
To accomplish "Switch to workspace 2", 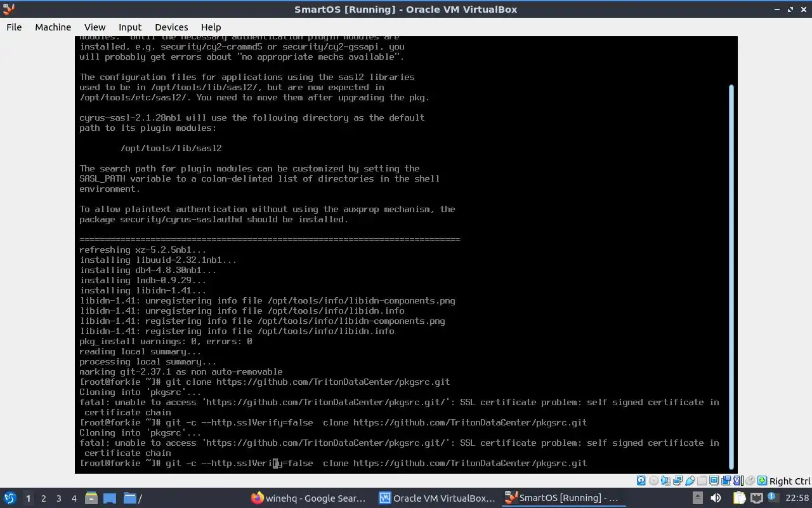I will 43,498.
